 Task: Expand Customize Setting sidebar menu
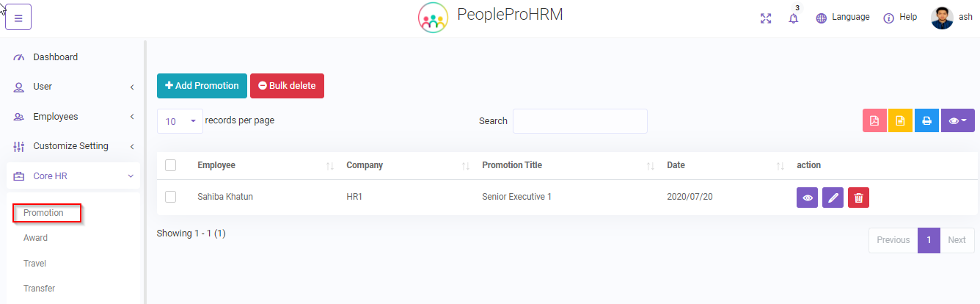[x=72, y=146]
